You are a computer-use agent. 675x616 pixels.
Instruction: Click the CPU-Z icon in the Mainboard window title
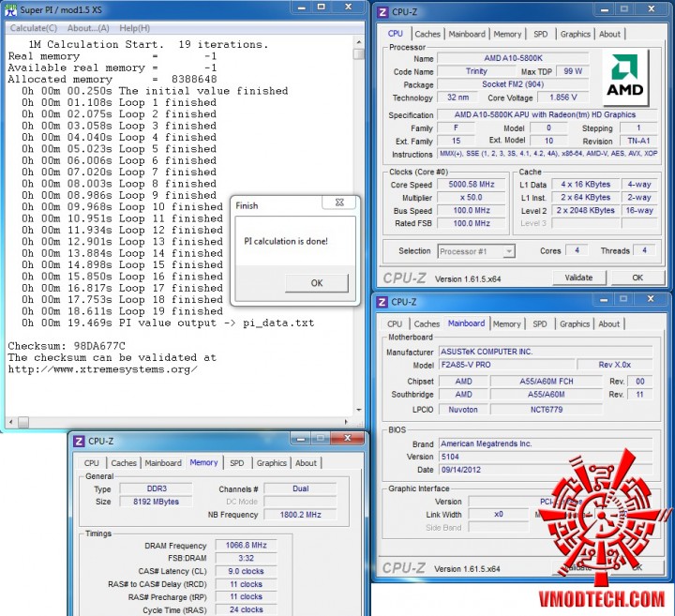point(382,302)
